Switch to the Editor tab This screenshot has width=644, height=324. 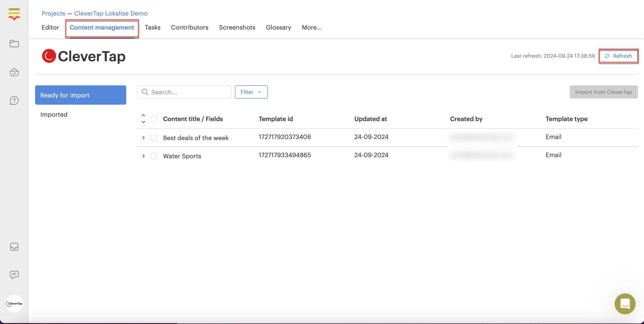(x=50, y=27)
